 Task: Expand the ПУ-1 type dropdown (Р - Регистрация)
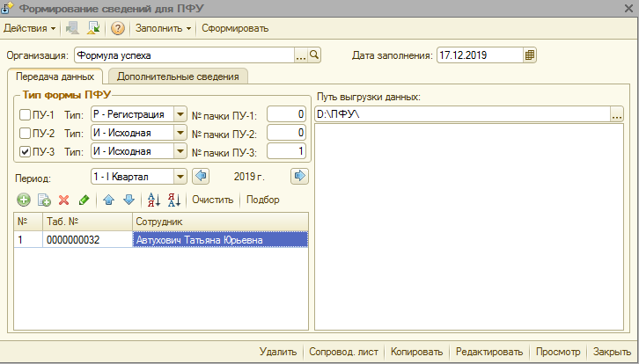pos(180,115)
